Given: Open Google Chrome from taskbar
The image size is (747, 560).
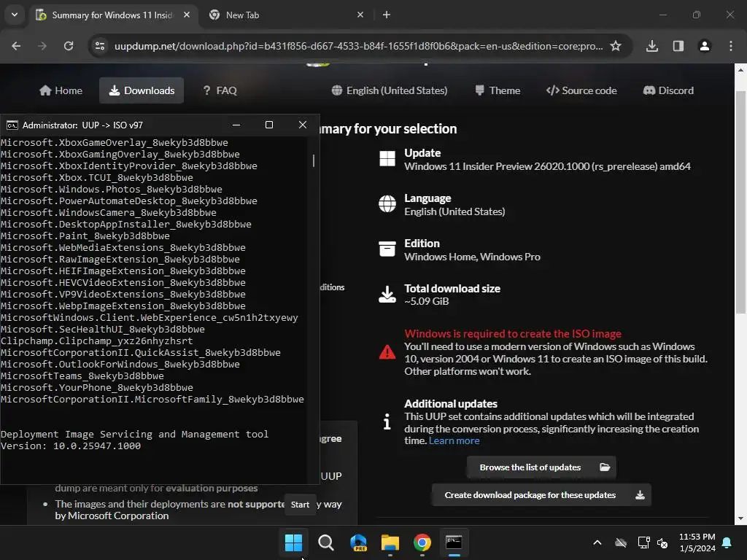Looking at the screenshot, I should [422, 542].
